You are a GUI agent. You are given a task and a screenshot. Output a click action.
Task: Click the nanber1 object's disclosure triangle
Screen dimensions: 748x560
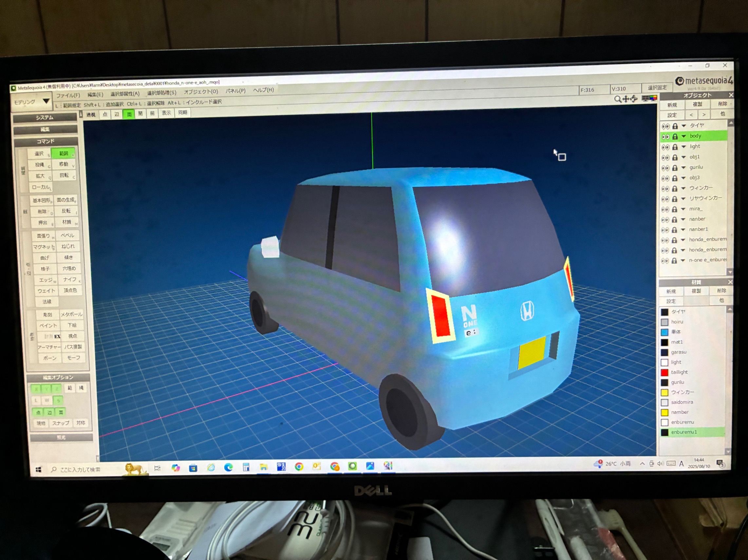(683, 230)
